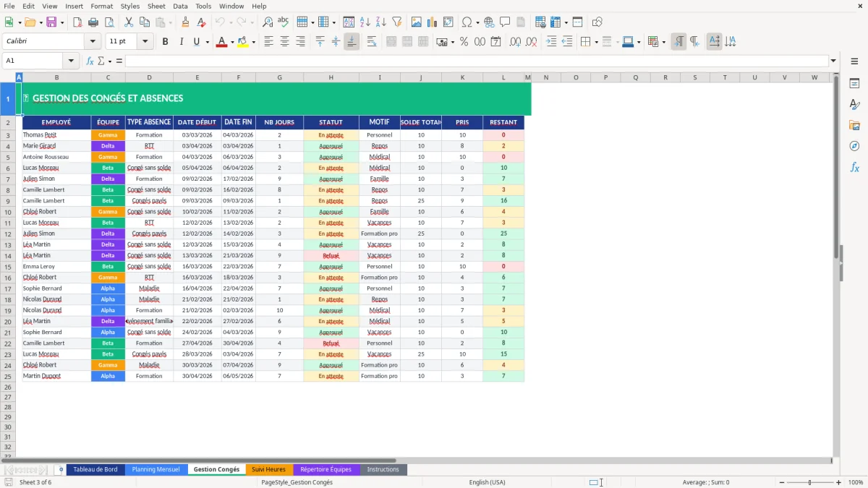Click the English (USA) language selector in status bar
The height and width of the screenshot is (488, 868).
point(487,482)
